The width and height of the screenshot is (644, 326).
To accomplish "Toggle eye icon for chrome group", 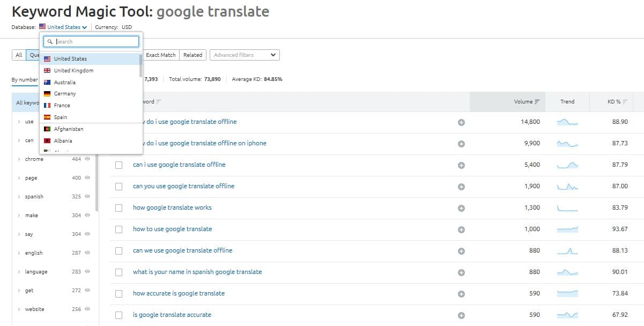I will (87, 159).
